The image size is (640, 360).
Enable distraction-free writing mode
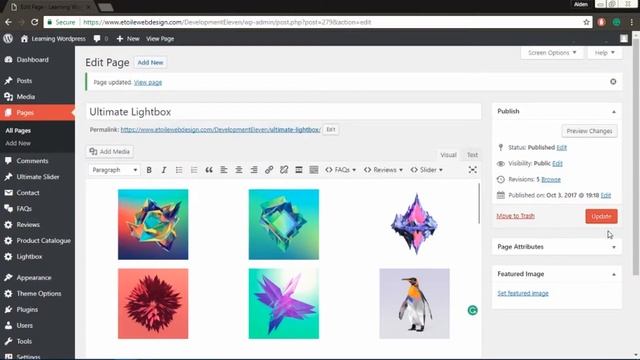point(472,170)
